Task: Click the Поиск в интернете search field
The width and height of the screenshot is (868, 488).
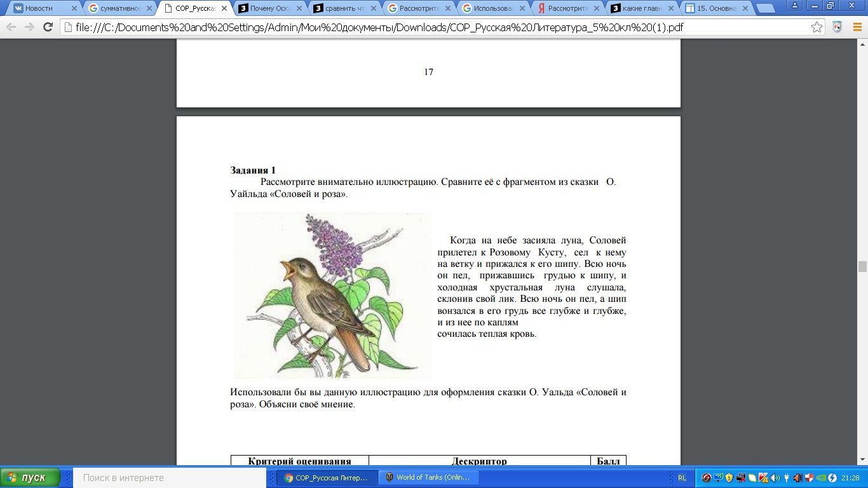Action: tap(169, 478)
